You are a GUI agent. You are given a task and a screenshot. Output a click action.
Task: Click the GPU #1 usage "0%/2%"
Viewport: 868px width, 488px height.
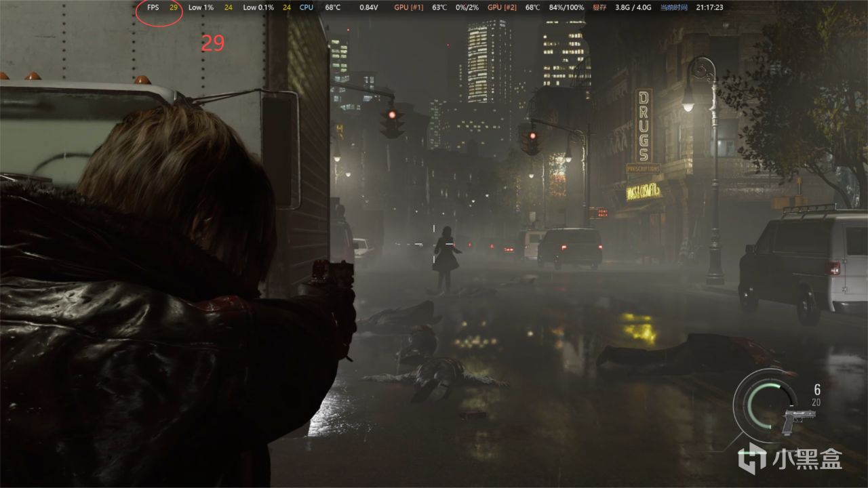467,7
